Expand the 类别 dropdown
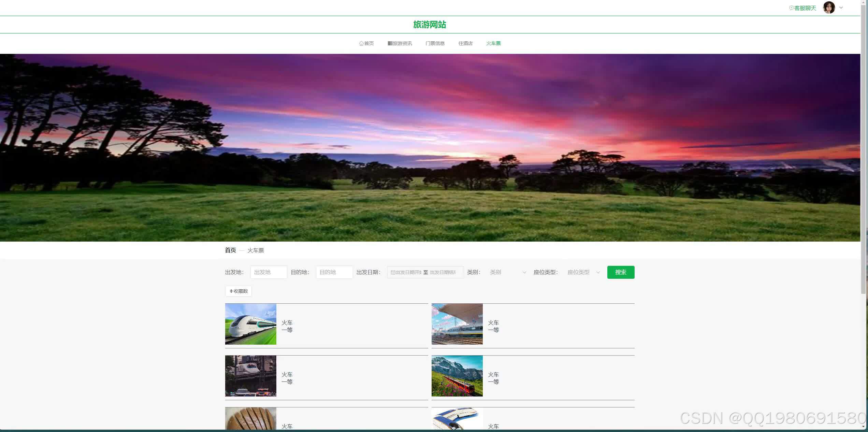The width and height of the screenshot is (868, 432). coord(508,272)
